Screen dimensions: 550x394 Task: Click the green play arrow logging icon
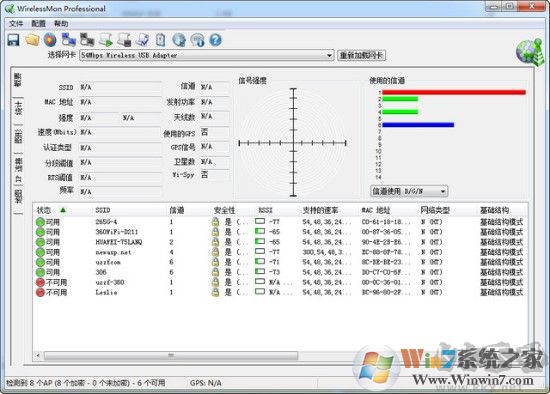(x=106, y=40)
